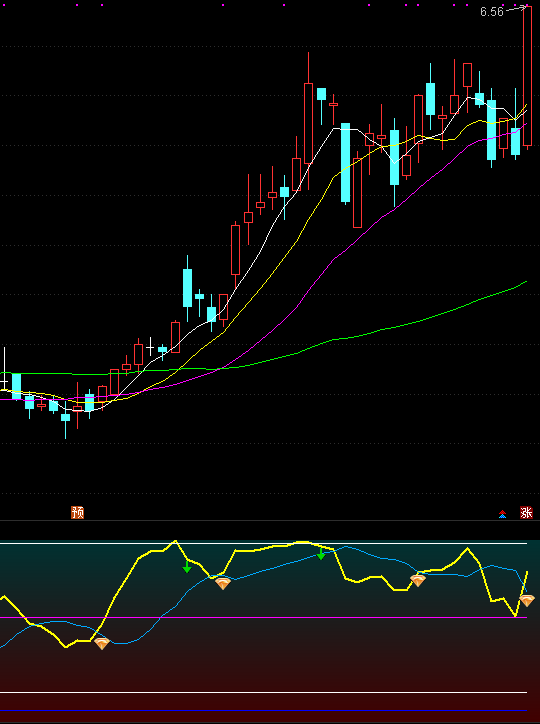Click the orange 预 forecast marker icon
Image resolution: width=540 pixels, height=724 pixels.
point(78,512)
